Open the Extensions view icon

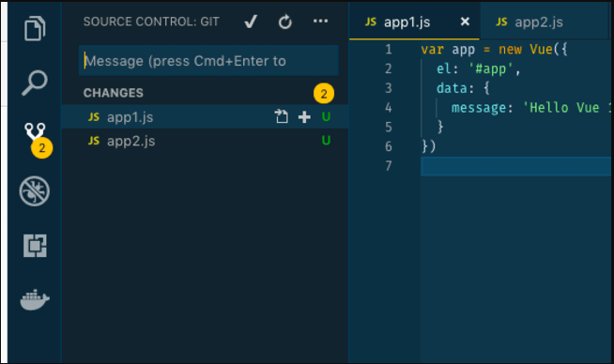(35, 246)
